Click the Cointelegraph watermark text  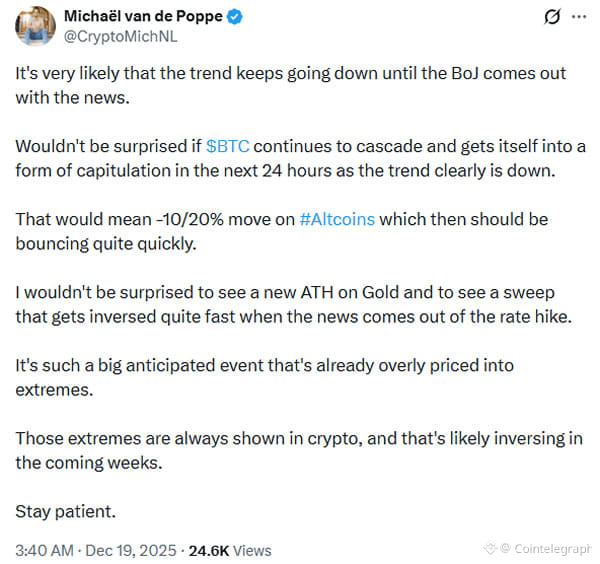click(x=551, y=549)
